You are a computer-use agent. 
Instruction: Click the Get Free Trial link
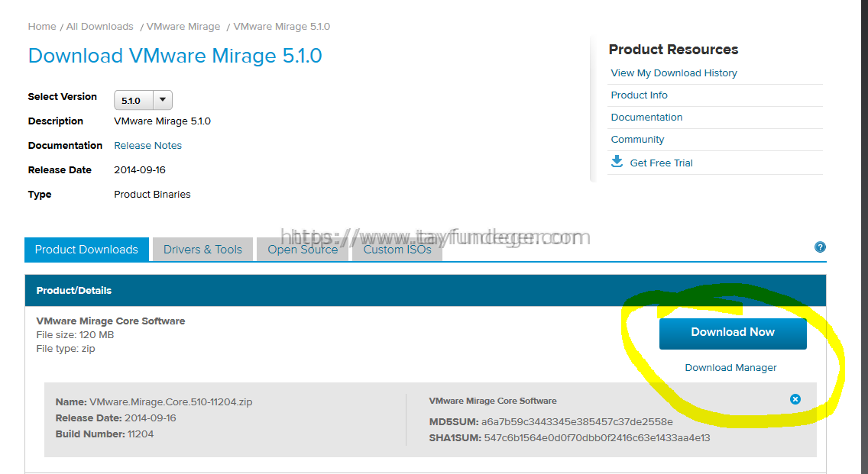click(662, 163)
